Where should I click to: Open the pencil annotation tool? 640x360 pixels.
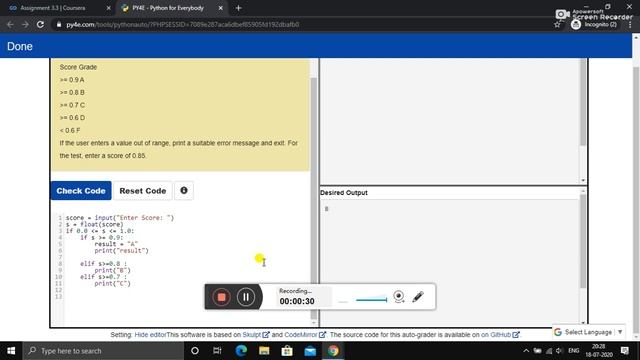click(x=418, y=297)
